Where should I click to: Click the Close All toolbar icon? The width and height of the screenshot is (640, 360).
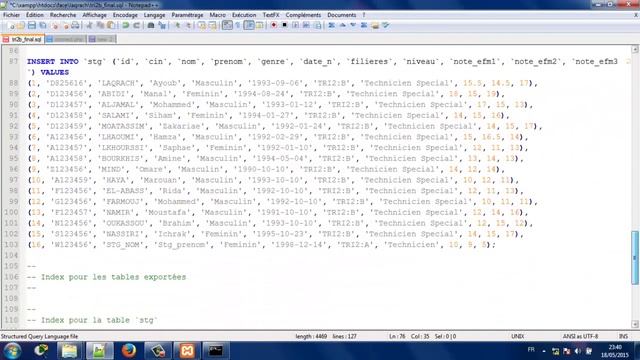[x=65, y=26]
